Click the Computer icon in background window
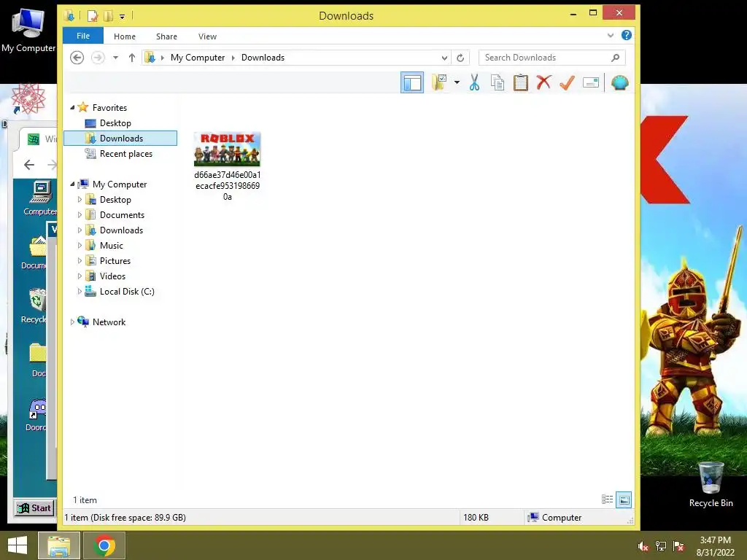Image resolution: width=747 pixels, height=560 pixels. (40, 198)
